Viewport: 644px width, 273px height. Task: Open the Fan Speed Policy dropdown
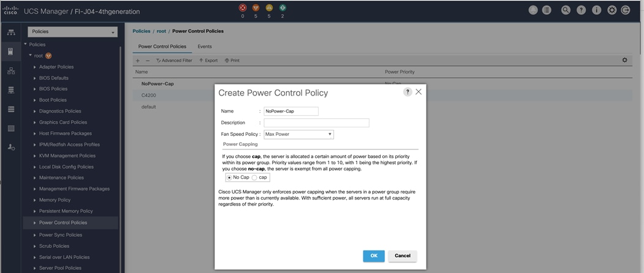[x=298, y=134]
